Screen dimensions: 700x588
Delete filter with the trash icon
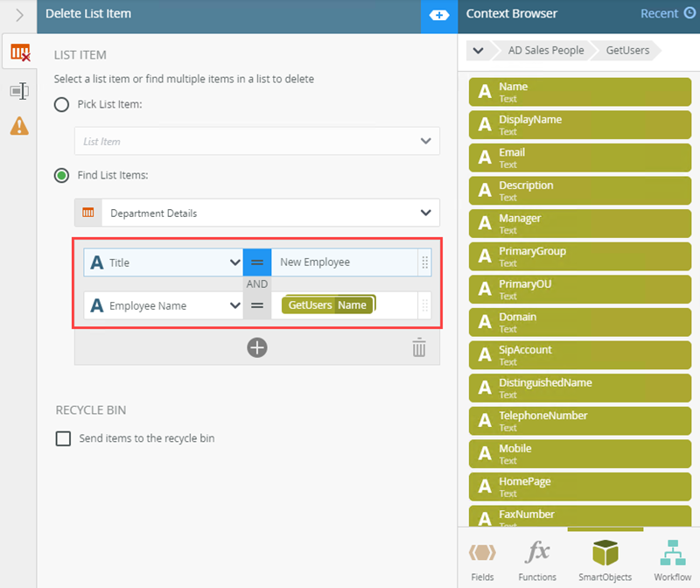click(419, 347)
